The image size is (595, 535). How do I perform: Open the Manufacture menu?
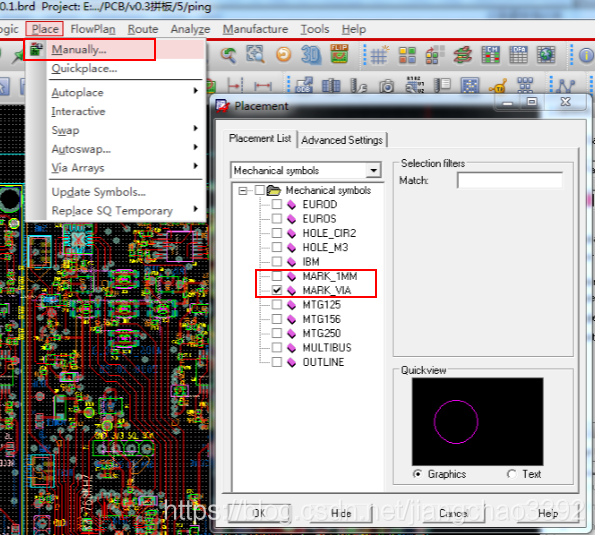(x=255, y=29)
